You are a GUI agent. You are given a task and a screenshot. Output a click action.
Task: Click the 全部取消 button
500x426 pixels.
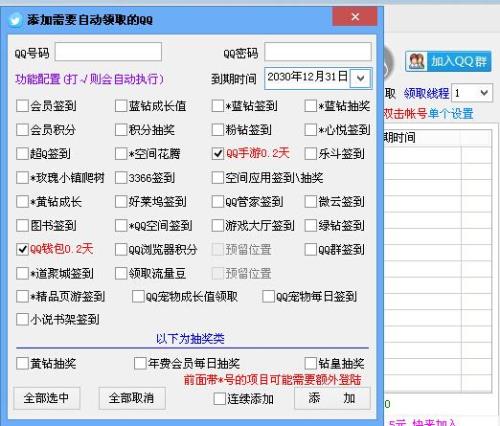click(132, 398)
